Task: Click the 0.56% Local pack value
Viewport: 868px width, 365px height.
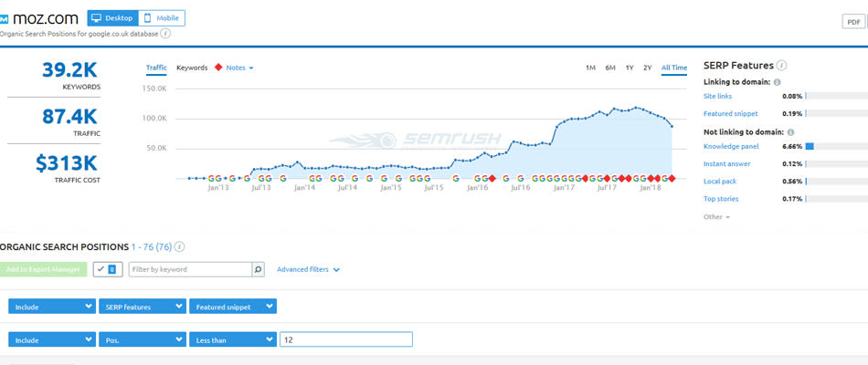Action: pos(792,182)
